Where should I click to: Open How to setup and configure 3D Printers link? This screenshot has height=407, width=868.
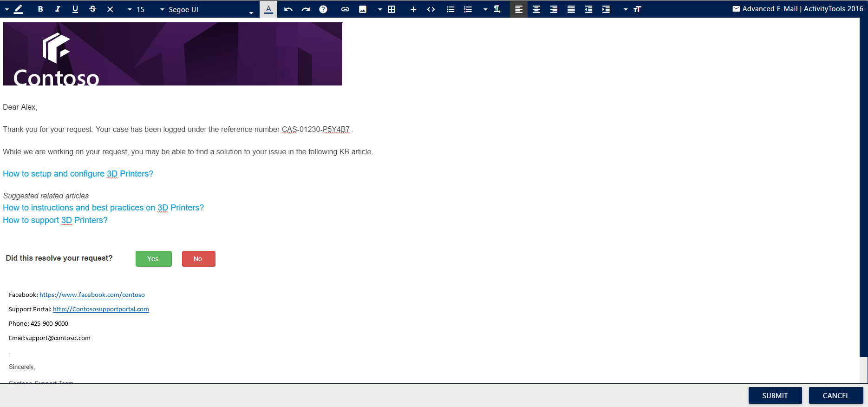point(78,174)
